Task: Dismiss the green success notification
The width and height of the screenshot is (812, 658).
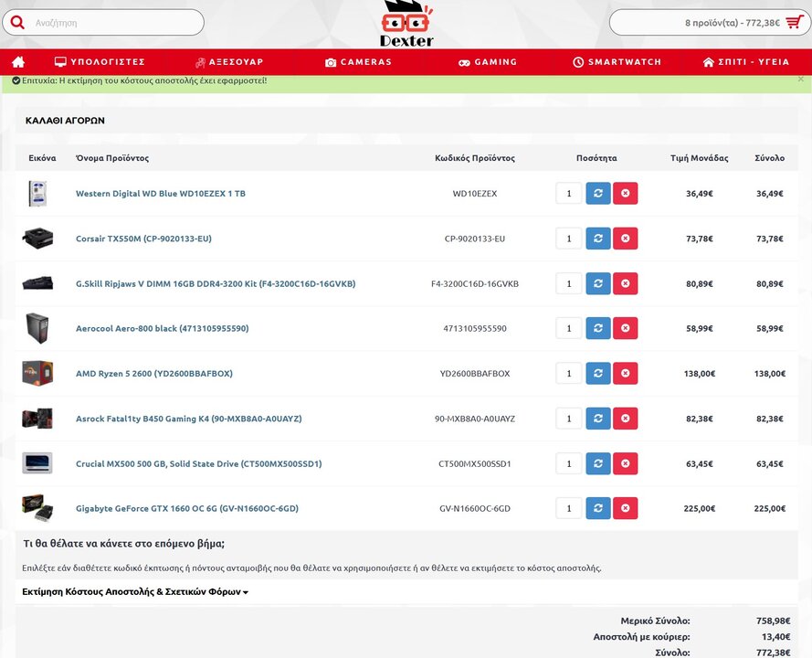Action: (801, 80)
